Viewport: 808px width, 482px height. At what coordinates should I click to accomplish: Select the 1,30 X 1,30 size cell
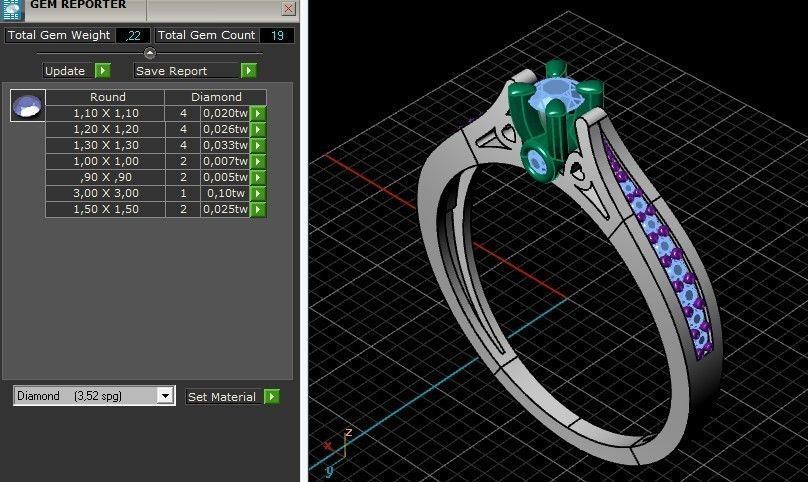(x=106, y=145)
